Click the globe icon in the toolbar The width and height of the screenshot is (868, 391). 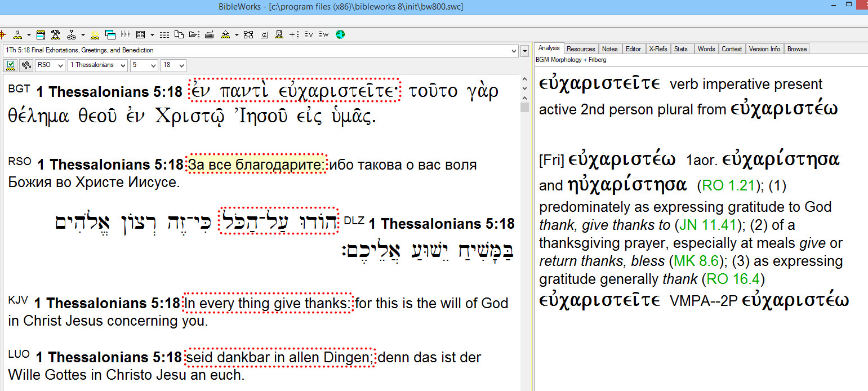click(x=340, y=34)
